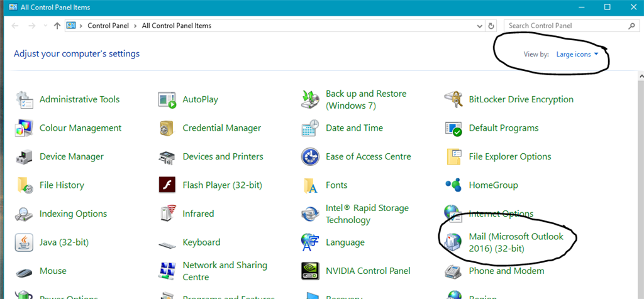
Task: Open the File Explorer Options icon
Action: click(453, 156)
